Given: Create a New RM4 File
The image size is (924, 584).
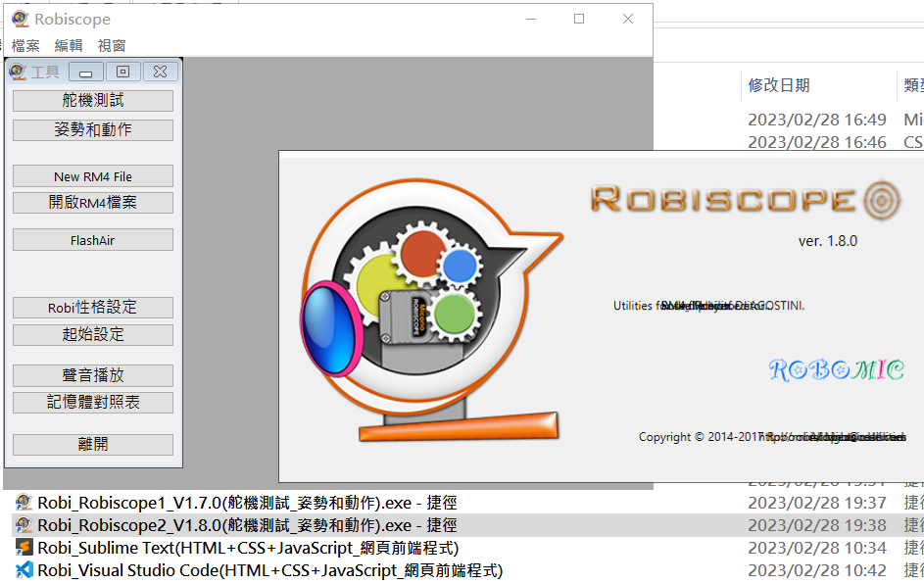Looking at the screenshot, I should pyautogui.click(x=93, y=176).
